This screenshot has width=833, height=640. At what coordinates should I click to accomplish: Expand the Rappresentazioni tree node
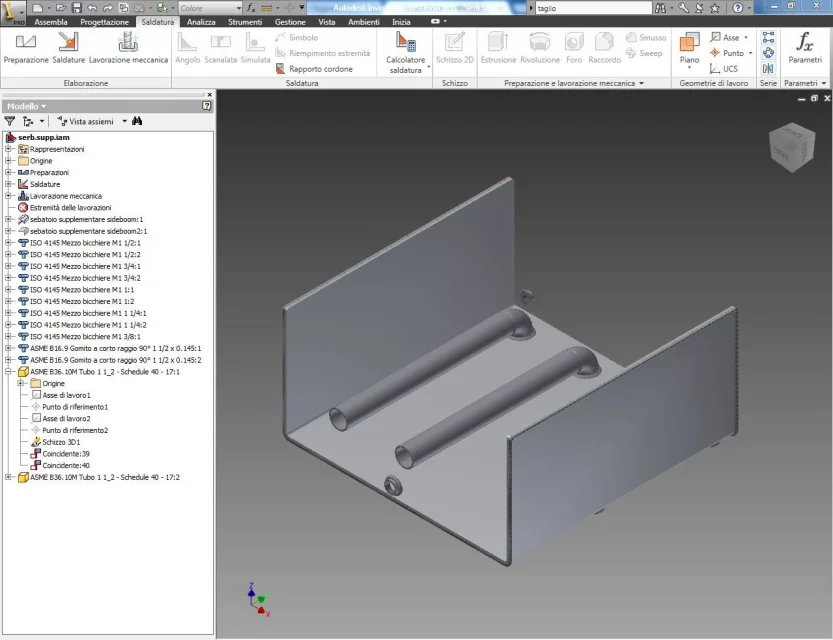coord(8,149)
